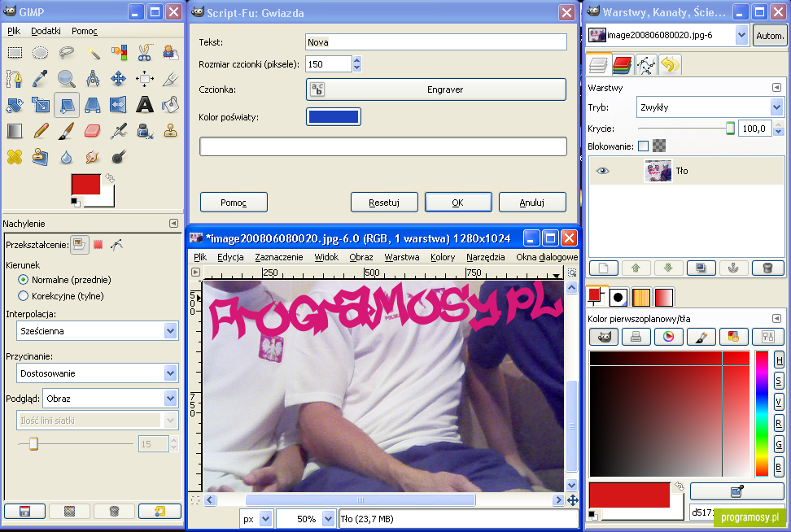This screenshot has width=791, height=532.
Task: Switch to the Channels tab
Action: click(623, 65)
